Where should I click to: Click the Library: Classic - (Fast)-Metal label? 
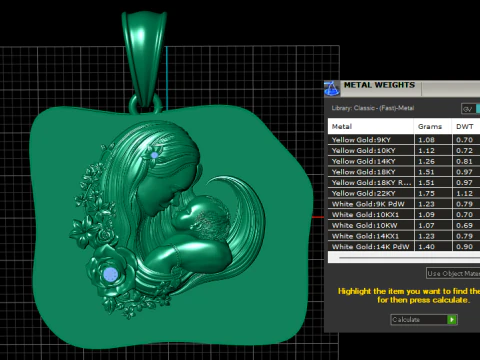tap(373, 108)
